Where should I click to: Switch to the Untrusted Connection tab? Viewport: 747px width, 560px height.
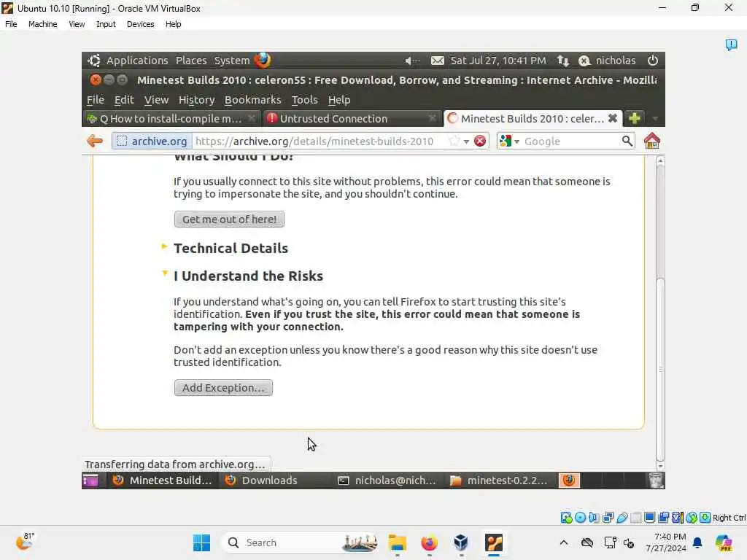(x=351, y=119)
